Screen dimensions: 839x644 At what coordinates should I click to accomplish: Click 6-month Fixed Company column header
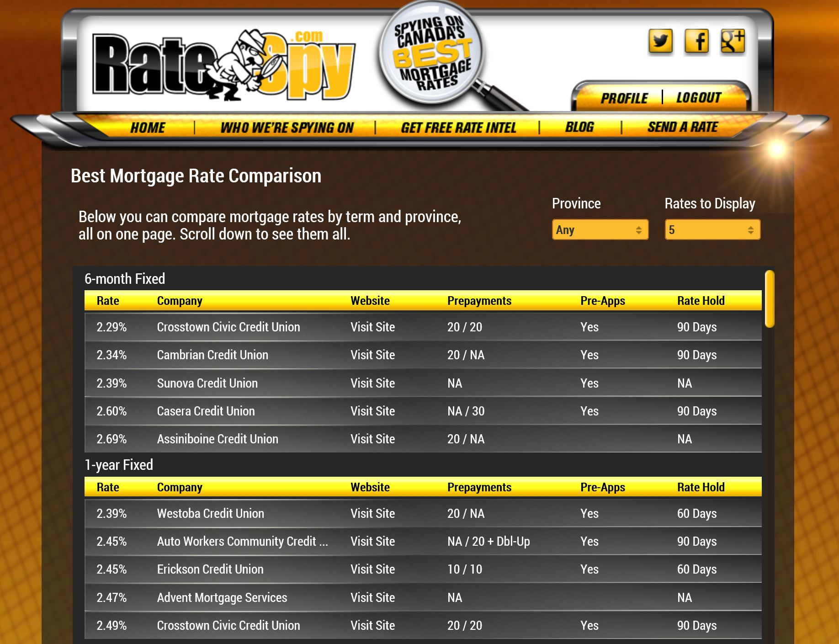coord(180,301)
